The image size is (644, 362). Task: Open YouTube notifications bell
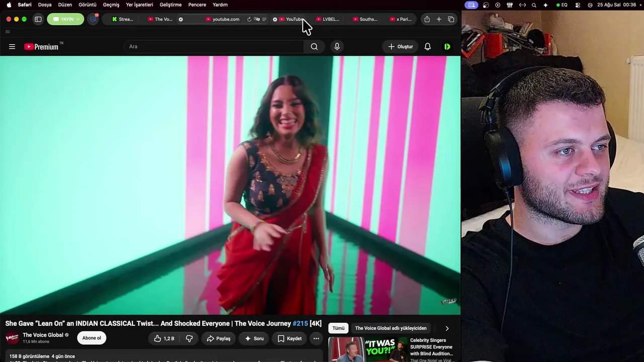428,47
